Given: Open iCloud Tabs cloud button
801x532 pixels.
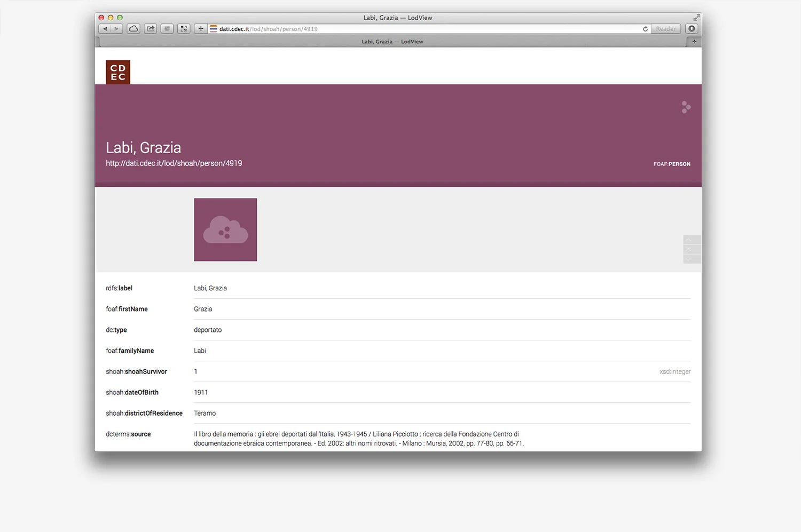Looking at the screenshot, I should pos(133,29).
